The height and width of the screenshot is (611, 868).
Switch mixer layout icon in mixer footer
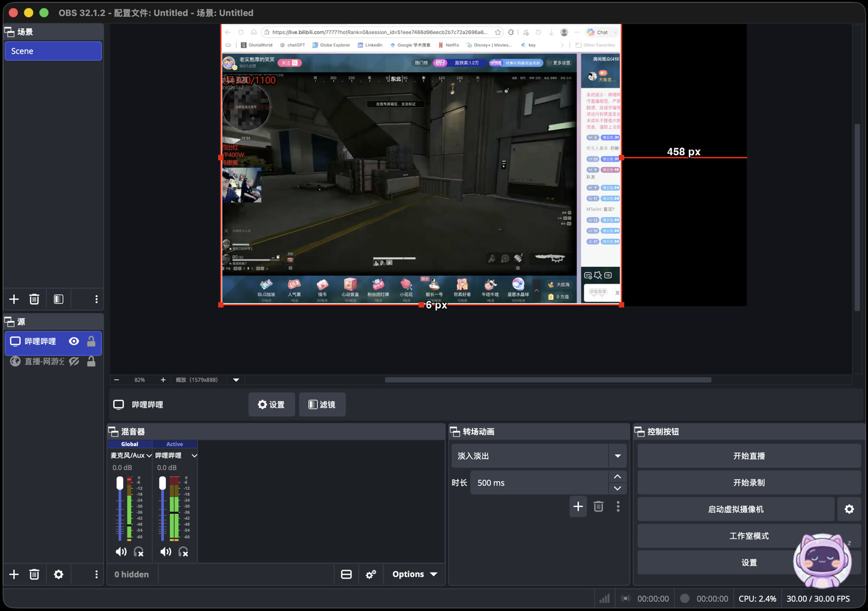(x=346, y=574)
